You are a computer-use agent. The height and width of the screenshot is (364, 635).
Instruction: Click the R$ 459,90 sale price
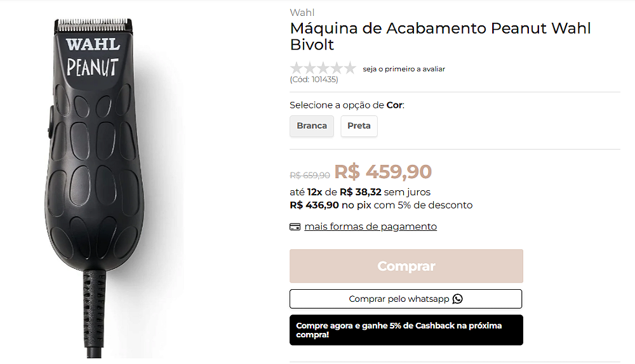(383, 172)
